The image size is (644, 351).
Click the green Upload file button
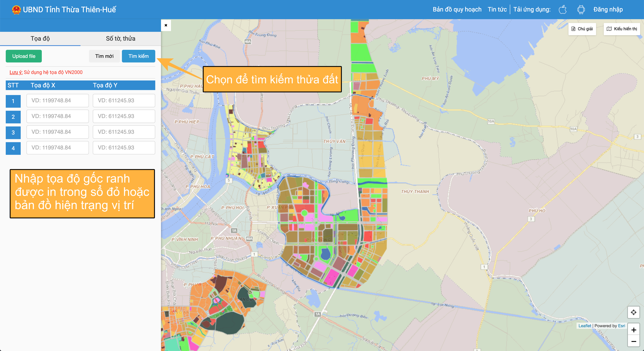coord(24,56)
